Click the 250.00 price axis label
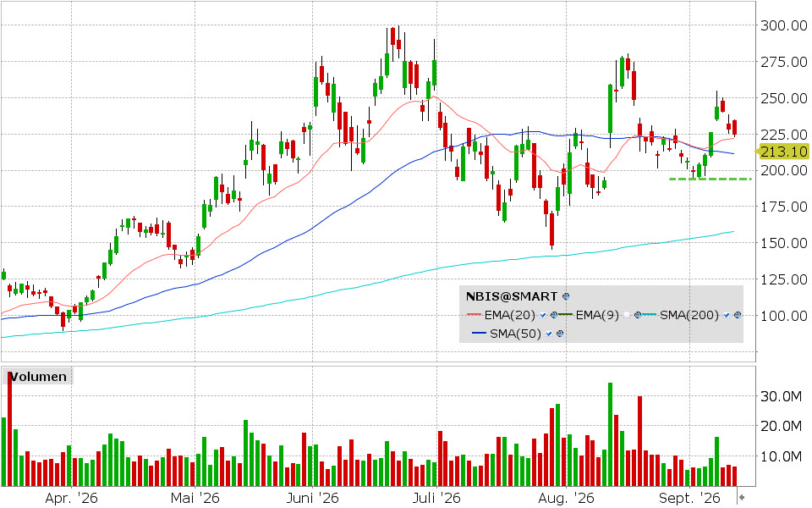The height and width of the screenshot is (508, 812). 783,98
